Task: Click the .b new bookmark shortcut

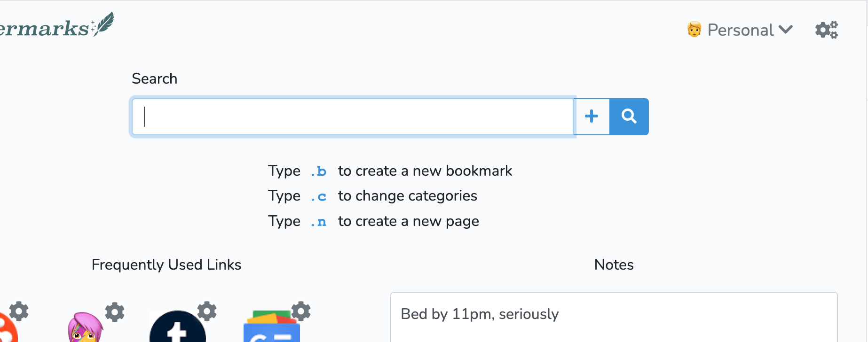Action: 318,171
